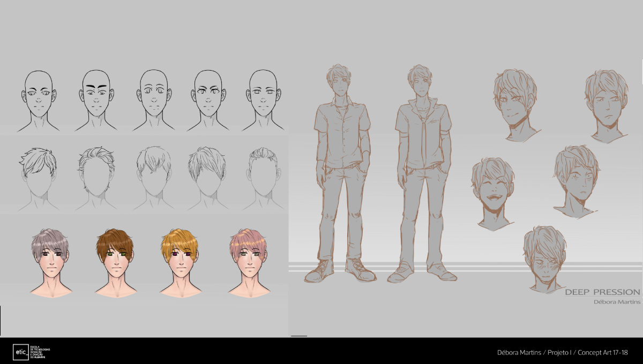Click the angry frowning head sketch
This screenshot has width=643, height=364.
click(576, 179)
